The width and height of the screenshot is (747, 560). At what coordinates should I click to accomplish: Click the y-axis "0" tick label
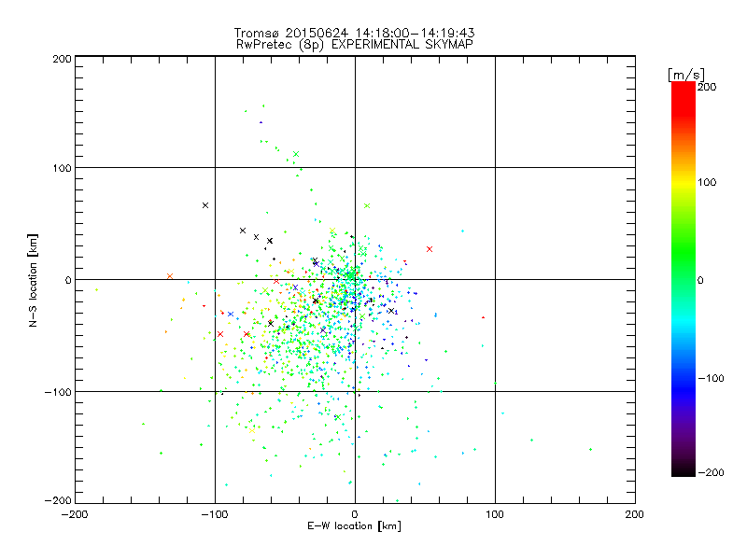(68, 280)
